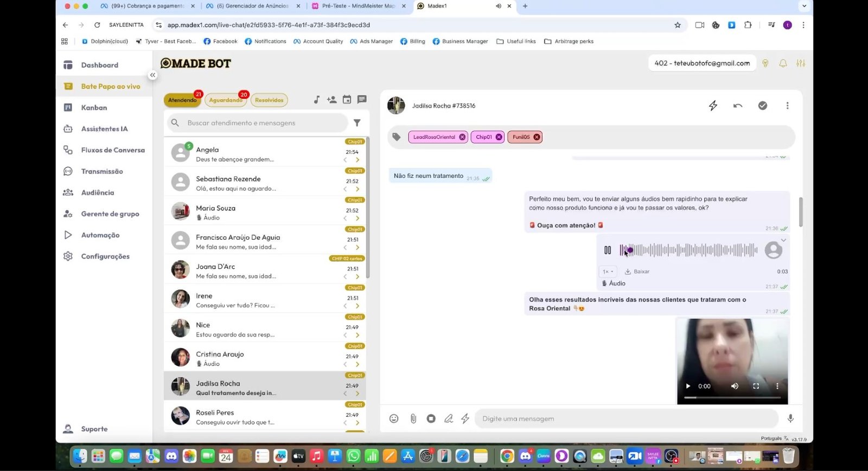868x471 pixels.
Task: Click the calendar schedule icon above chat list
Action: [347, 100]
